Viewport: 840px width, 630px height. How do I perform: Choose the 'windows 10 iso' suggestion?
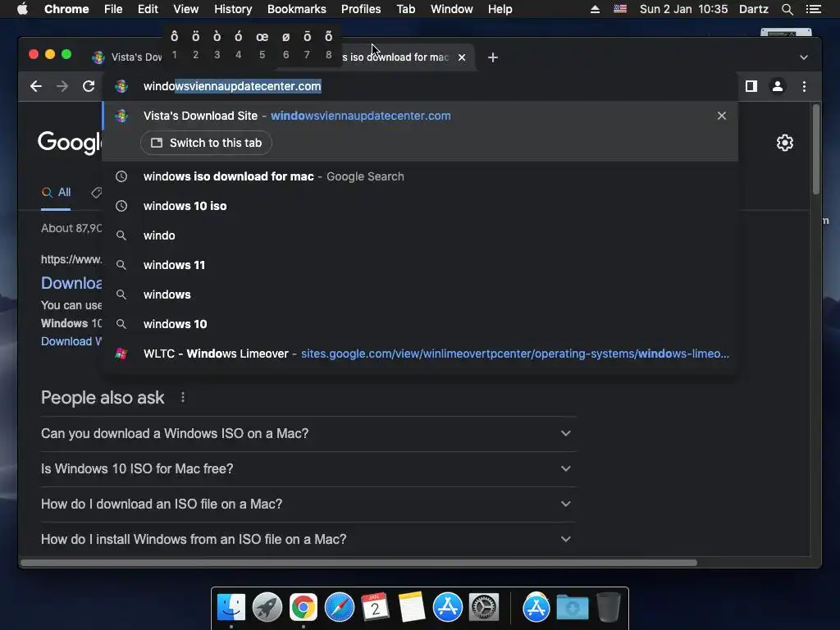coord(420,206)
